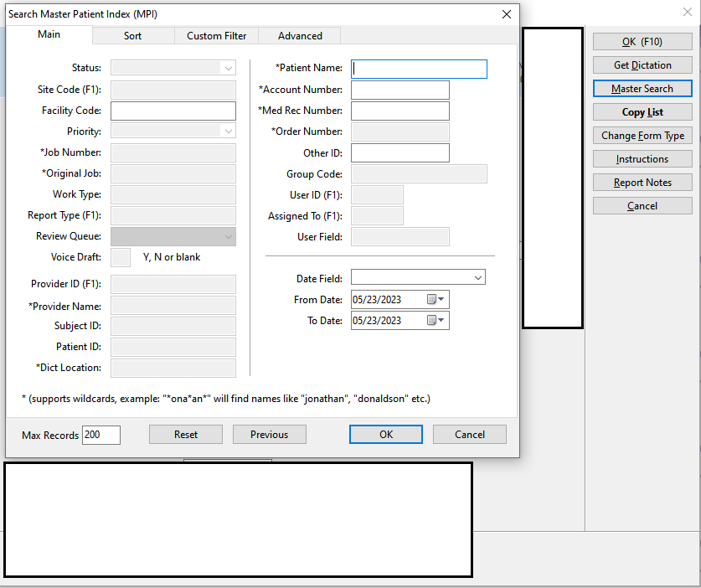The height and width of the screenshot is (588, 701).
Task: Open the Custom Filter tab
Action: coord(216,36)
